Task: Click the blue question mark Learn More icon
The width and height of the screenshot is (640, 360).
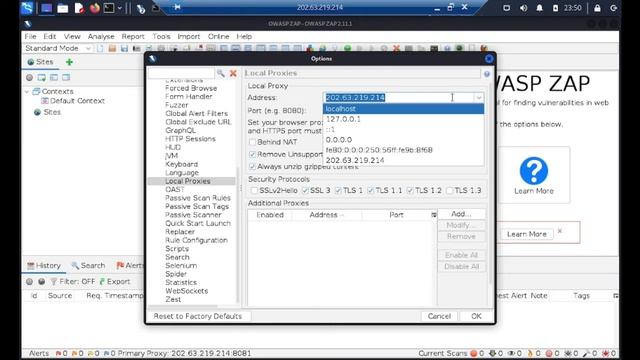Action: point(533,171)
